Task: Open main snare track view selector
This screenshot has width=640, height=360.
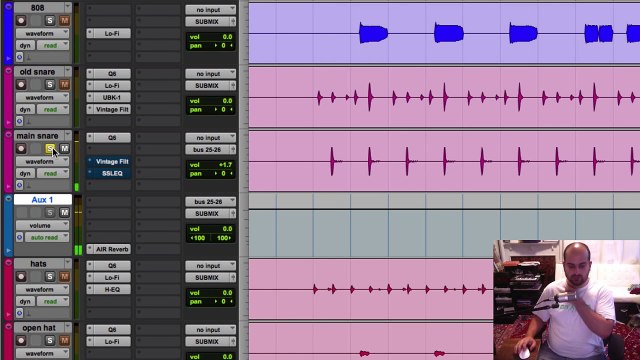Action: 42,162
